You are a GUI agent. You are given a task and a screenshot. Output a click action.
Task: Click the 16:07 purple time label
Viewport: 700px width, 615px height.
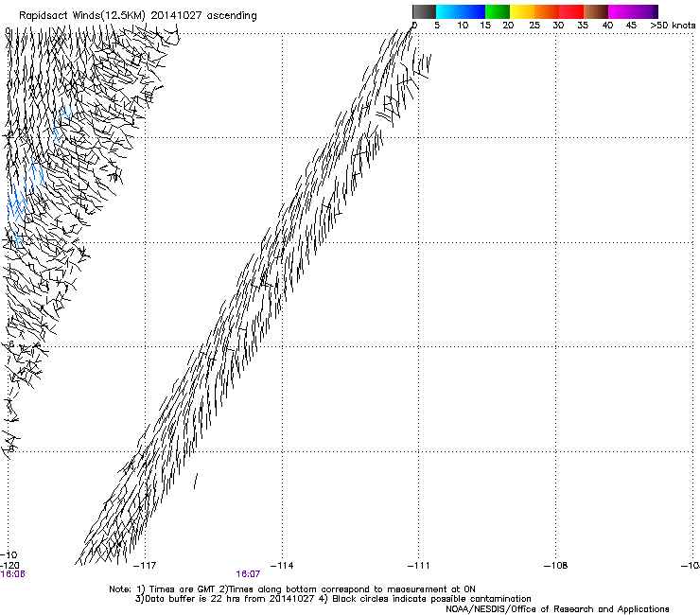coord(248,574)
